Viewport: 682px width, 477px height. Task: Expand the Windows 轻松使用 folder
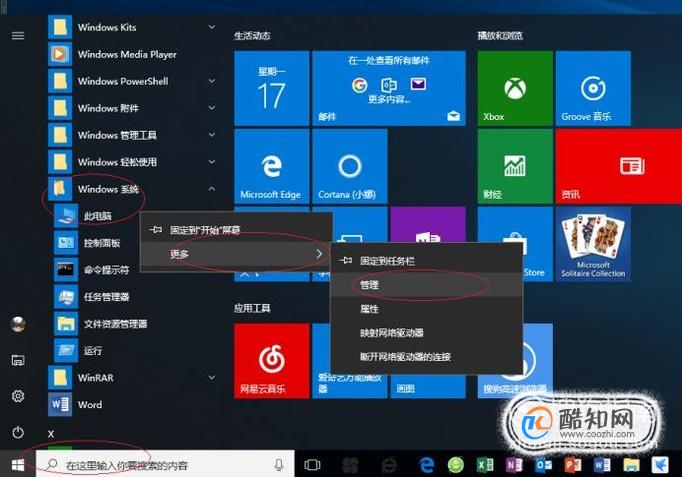point(133,162)
